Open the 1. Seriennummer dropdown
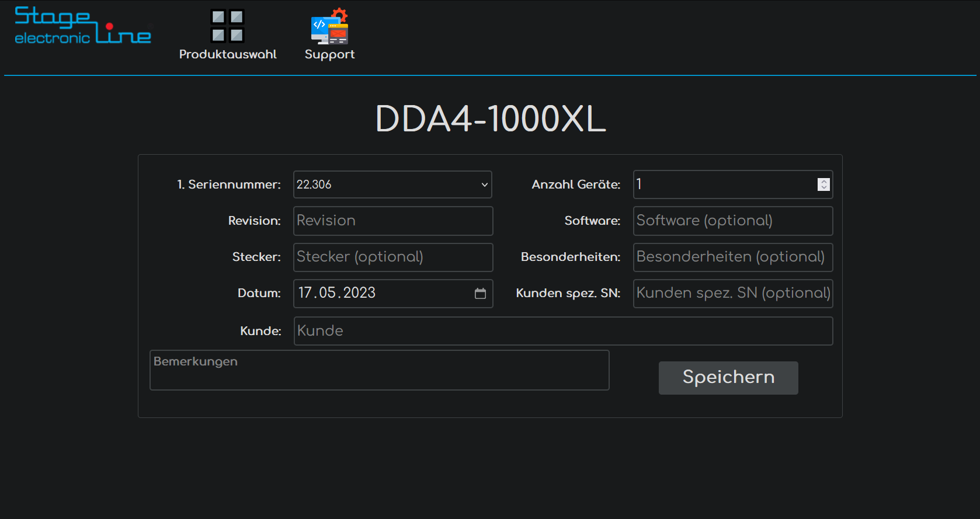This screenshot has height=519, width=980. pos(392,184)
